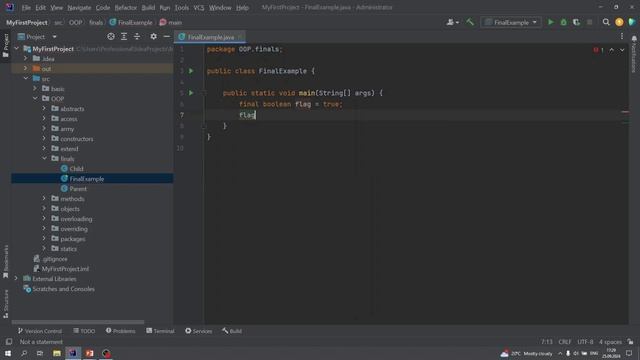Collapse the src folder
Viewport: 640px width, 360px height.
26,78
